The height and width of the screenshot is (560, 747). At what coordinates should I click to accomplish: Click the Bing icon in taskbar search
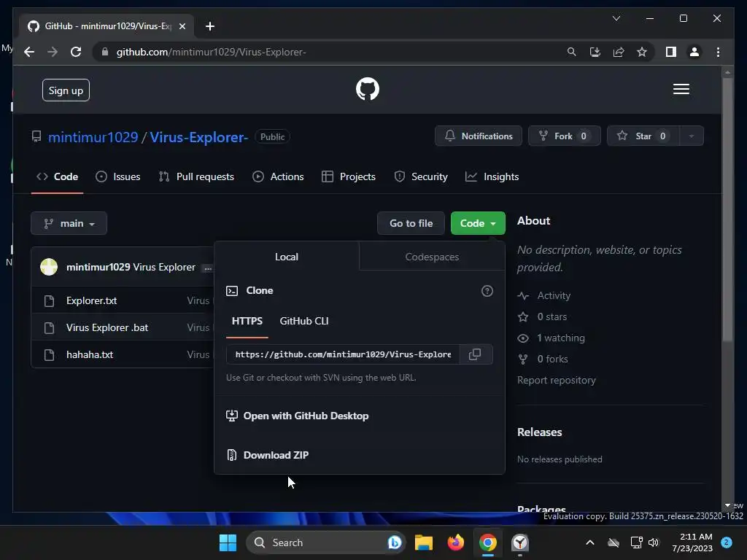[x=395, y=542]
